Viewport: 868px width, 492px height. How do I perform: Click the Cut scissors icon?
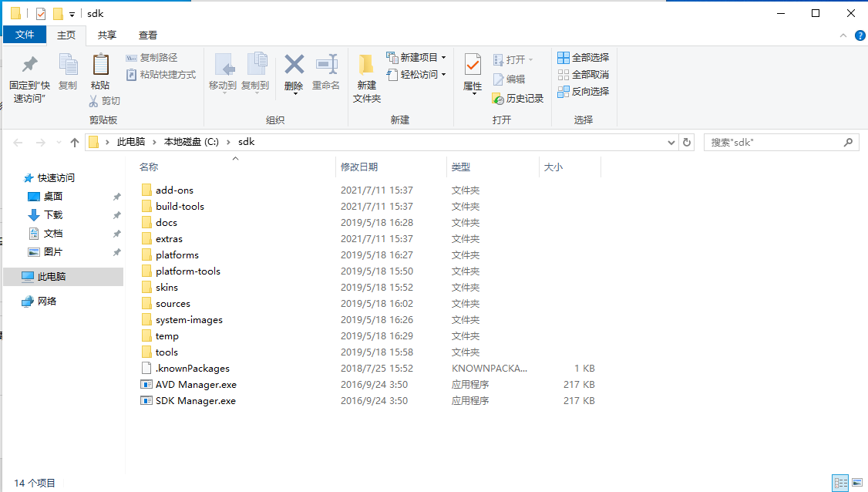tap(93, 101)
